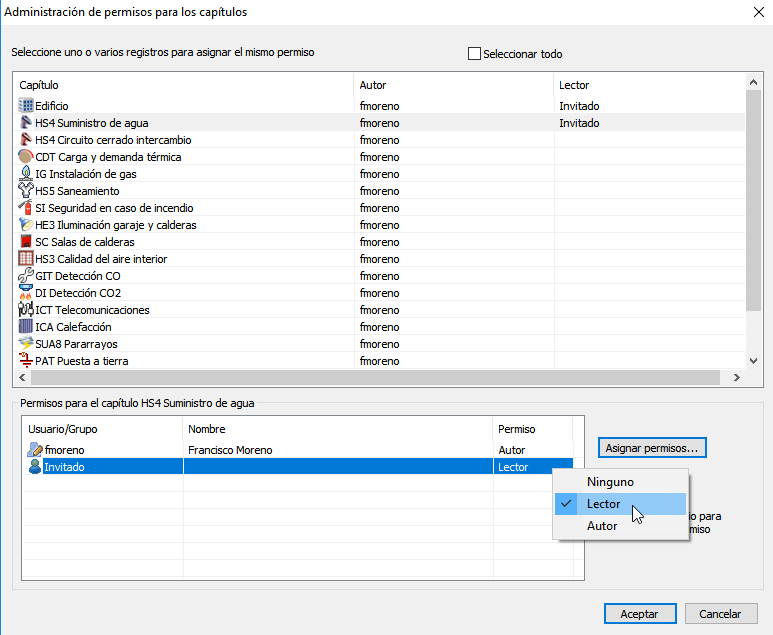Viewport: 773px width, 635px height.
Task: Select the Edificio chapter row
Action: 380,106
